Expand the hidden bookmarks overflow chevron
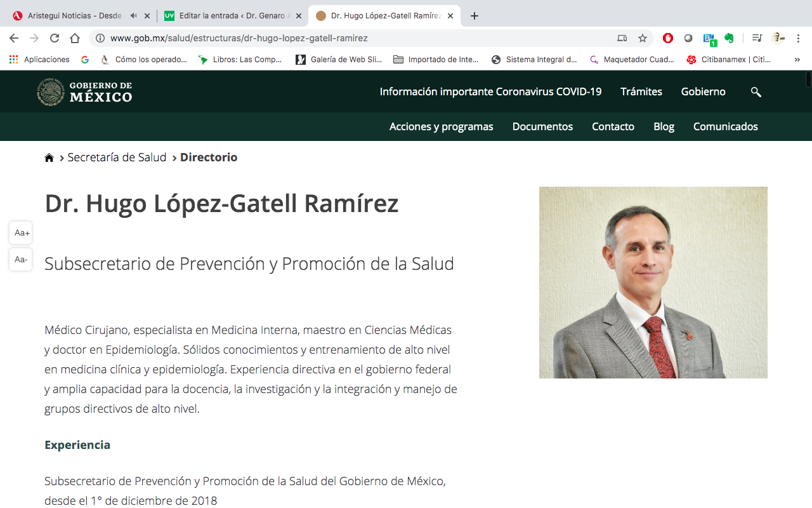812x508 pixels. pos(797,60)
